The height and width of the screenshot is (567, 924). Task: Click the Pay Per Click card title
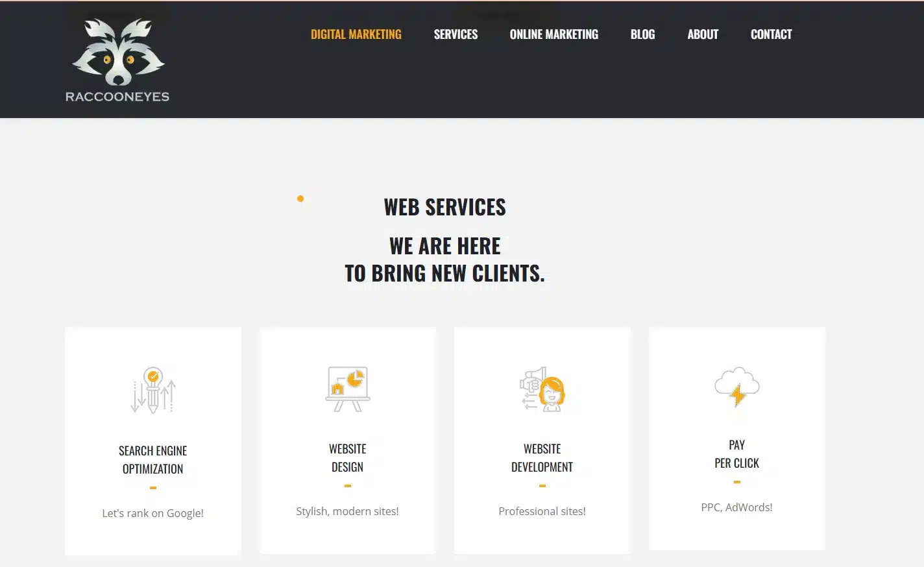pyautogui.click(x=737, y=453)
